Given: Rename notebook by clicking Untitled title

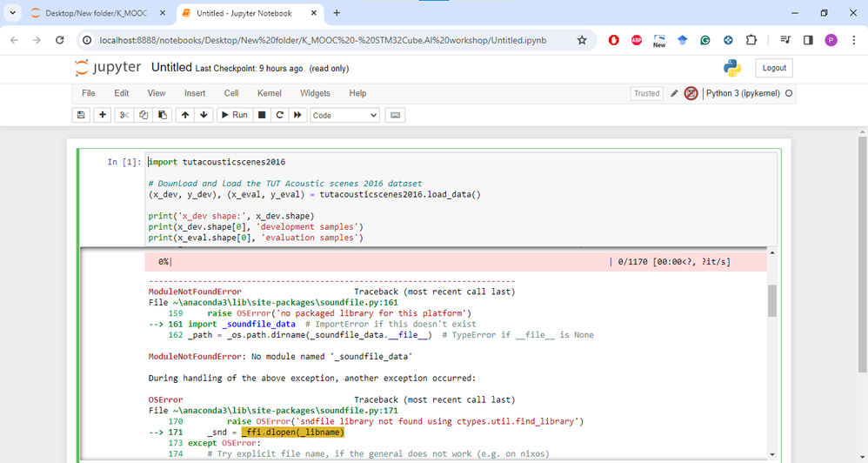Looking at the screenshot, I should 171,68.
